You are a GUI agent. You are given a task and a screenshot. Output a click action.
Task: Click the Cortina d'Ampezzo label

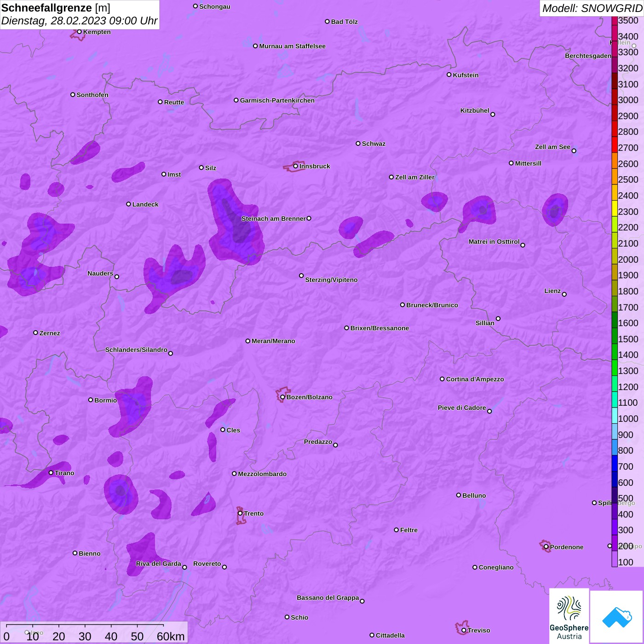tap(475, 379)
